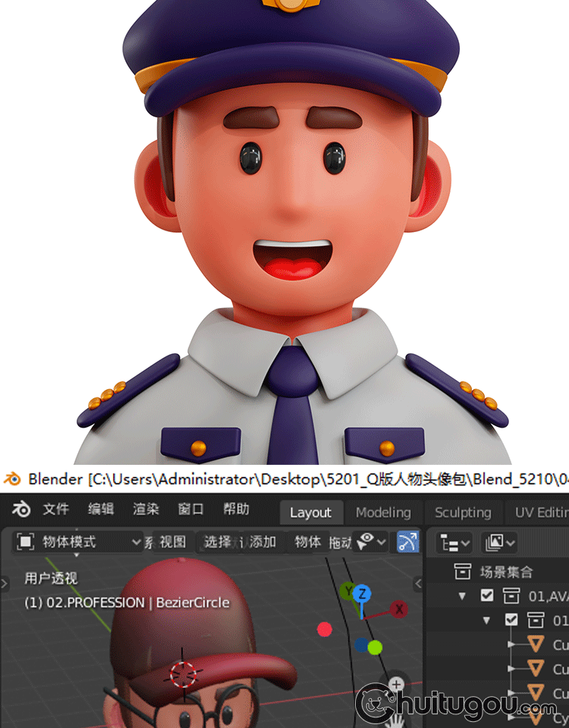Click the viewport zoom plus icon

point(396,685)
